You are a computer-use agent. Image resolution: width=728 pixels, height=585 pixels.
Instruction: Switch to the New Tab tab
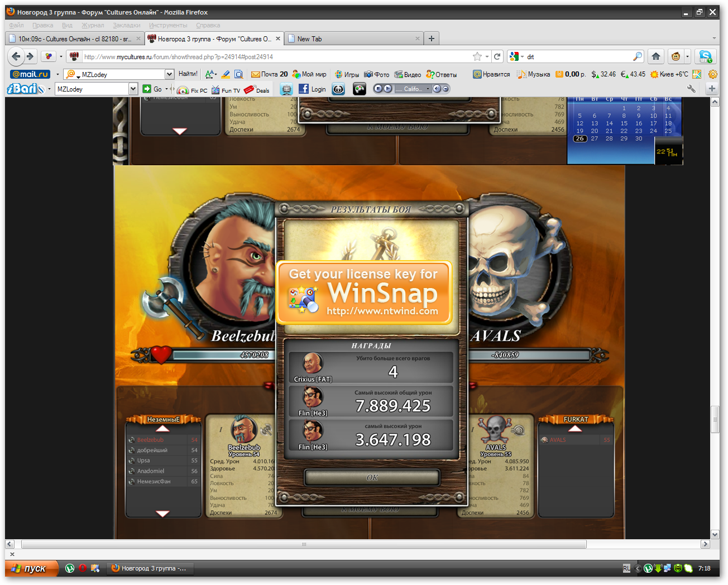(354, 39)
